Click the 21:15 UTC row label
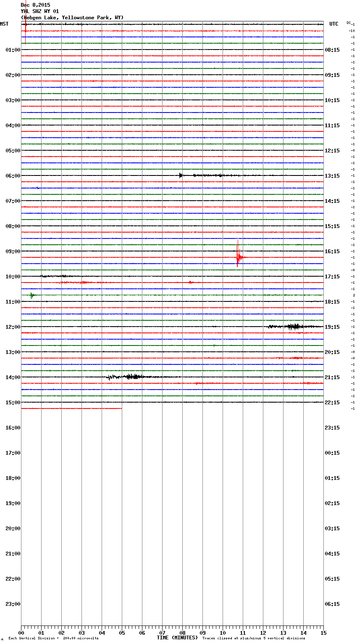357x644 pixels. pyautogui.click(x=332, y=377)
